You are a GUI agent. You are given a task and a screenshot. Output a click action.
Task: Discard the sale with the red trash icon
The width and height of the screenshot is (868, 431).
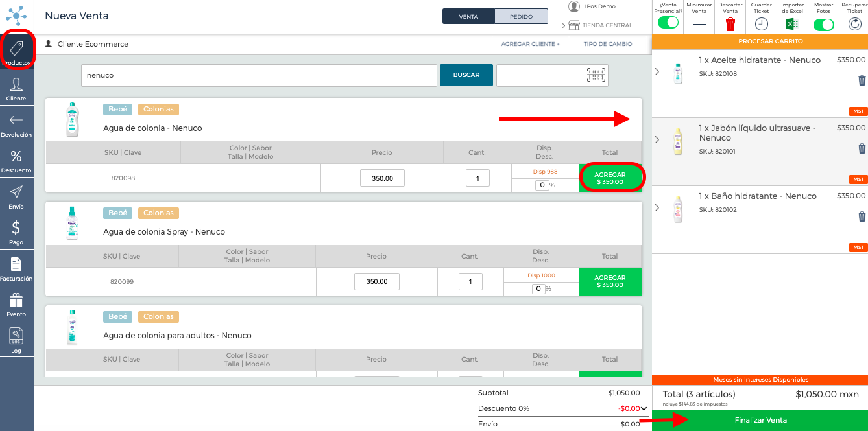point(730,24)
